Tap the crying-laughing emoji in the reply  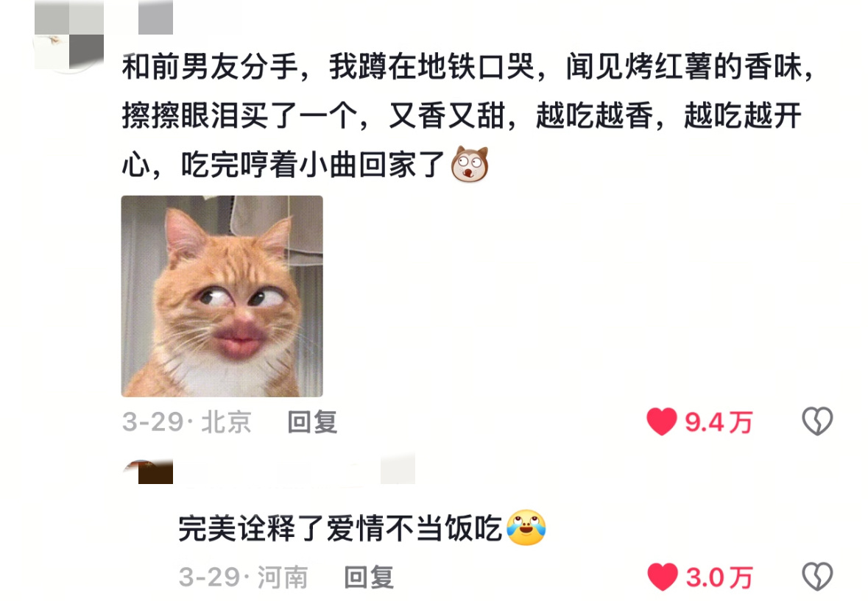point(526,527)
